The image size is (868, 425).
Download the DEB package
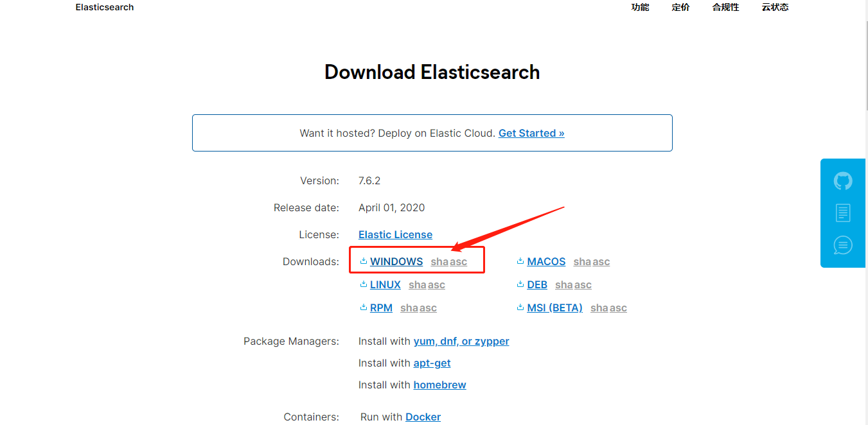click(x=537, y=284)
